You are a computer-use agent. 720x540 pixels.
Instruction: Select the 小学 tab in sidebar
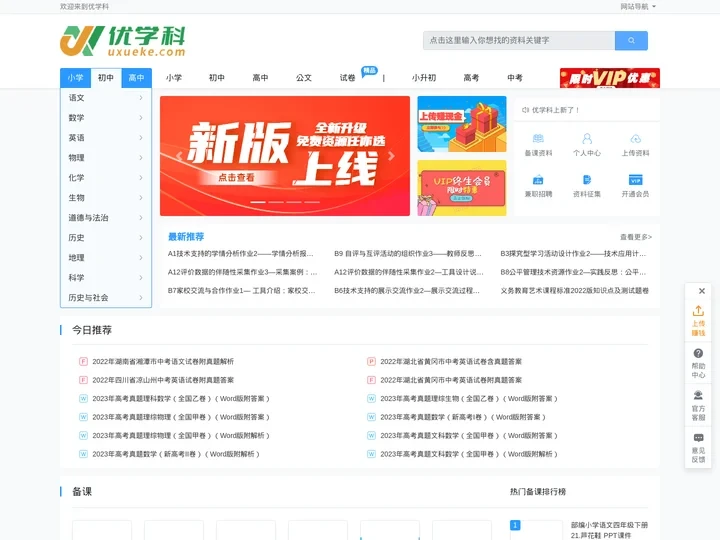click(75, 78)
